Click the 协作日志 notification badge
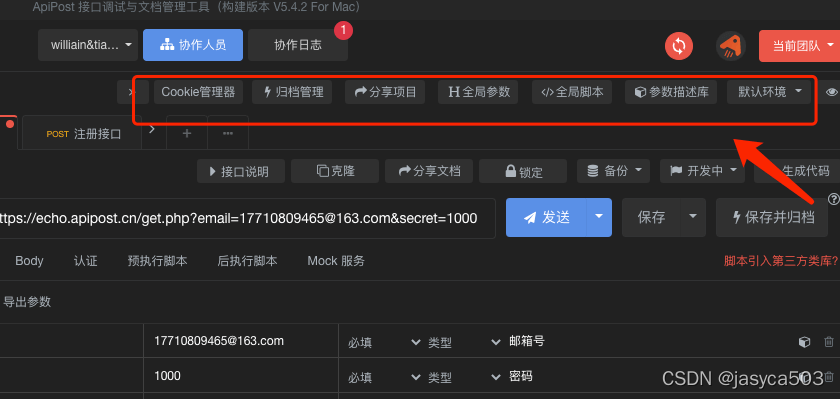The height and width of the screenshot is (399, 840). pyautogui.click(x=343, y=30)
